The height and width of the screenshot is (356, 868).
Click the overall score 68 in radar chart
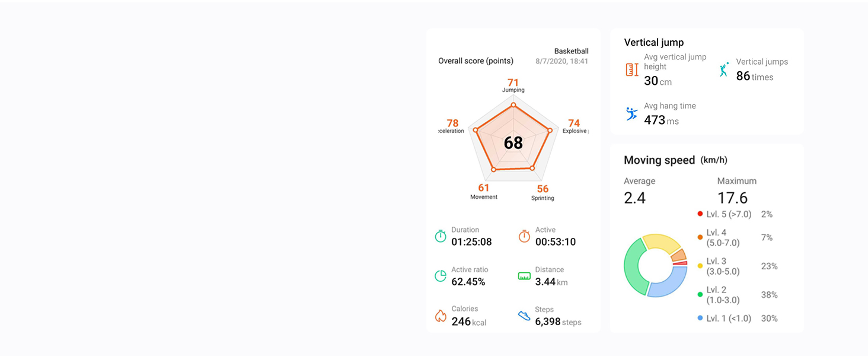coord(513,143)
